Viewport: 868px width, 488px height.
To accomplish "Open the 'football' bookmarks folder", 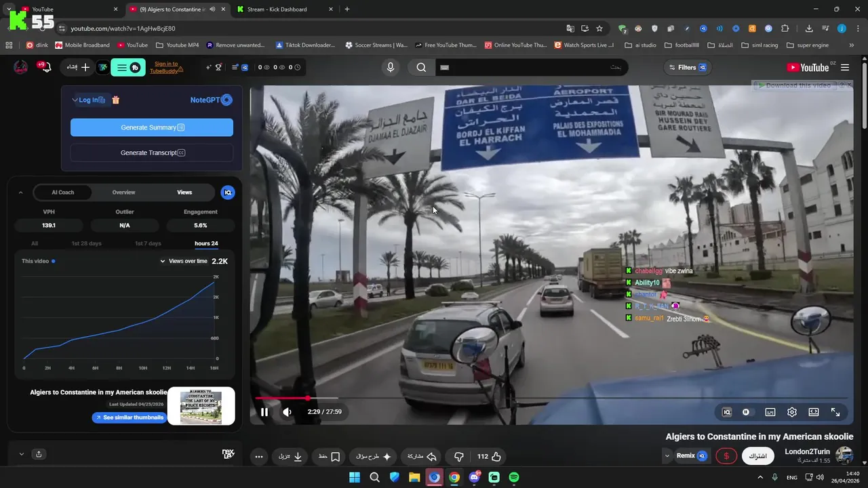I will tap(682, 45).
